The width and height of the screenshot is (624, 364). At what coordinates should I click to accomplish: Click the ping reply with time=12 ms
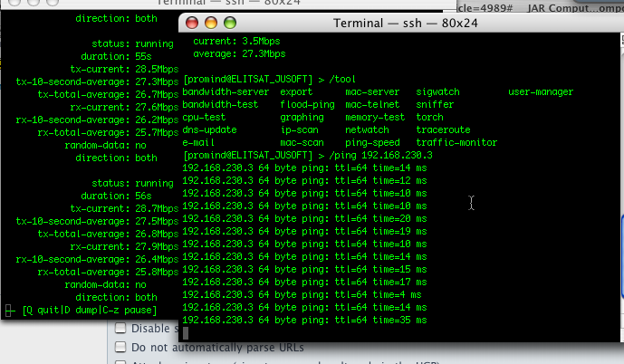coord(304,180)
